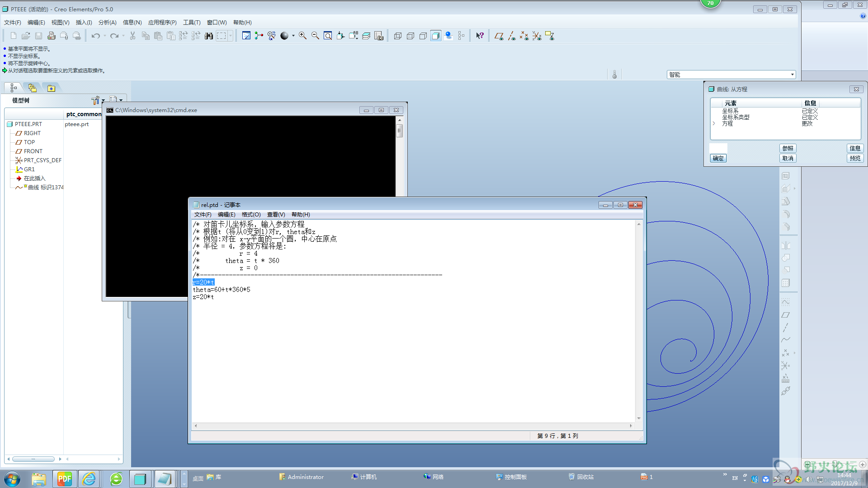Viewport: 868px width, 488px height.
Task: Toggle datum planes display
Action: click(499, 36)
